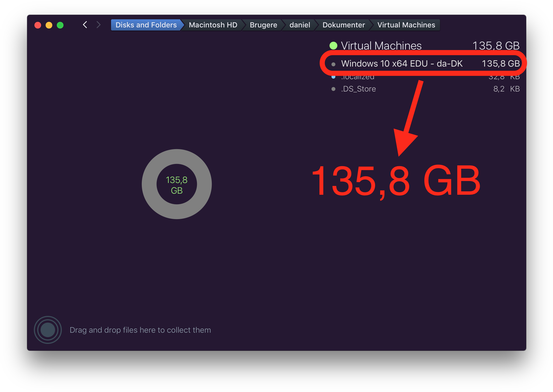Click the Virtual Machines breadcrumb segment
This screenshot has width=553, height=392.
[x=406, y=25]
